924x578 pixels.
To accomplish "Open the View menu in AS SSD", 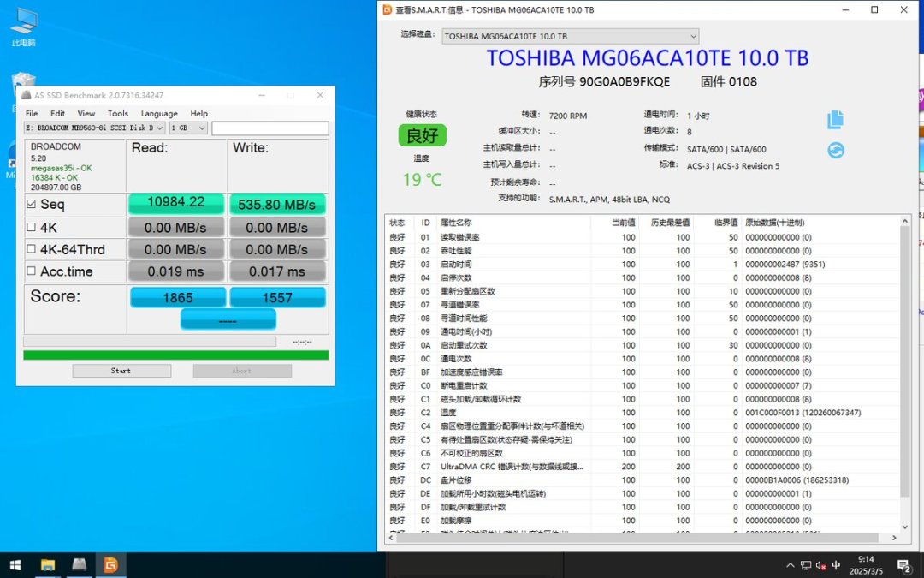I will click(86, 113).
